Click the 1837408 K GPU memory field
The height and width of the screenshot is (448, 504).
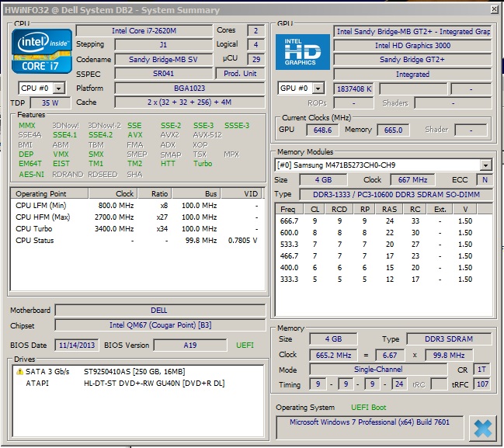354,89
